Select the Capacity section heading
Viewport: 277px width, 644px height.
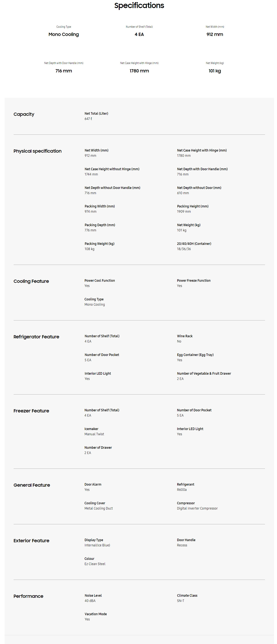[24, 114]
